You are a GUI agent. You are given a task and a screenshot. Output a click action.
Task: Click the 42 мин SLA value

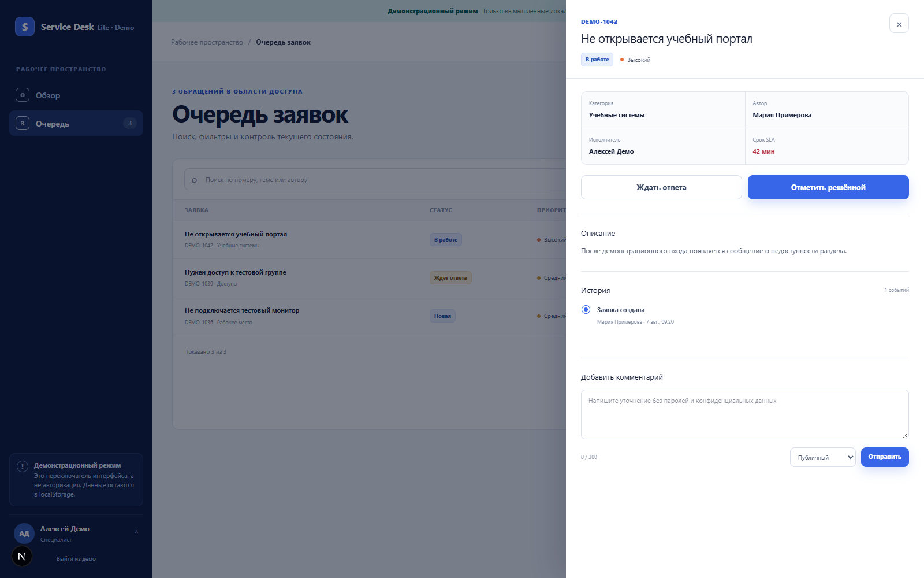point(763,151)
